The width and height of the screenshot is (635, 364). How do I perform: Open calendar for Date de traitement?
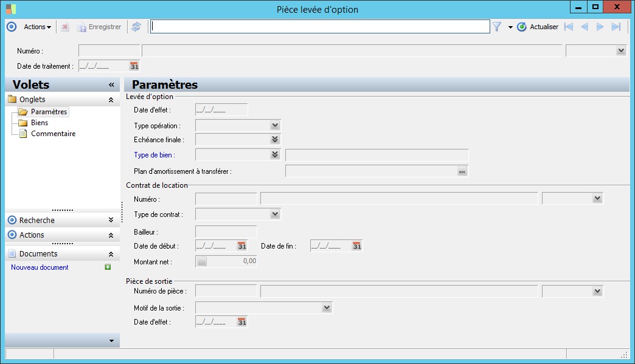click(x=134, y=66)
